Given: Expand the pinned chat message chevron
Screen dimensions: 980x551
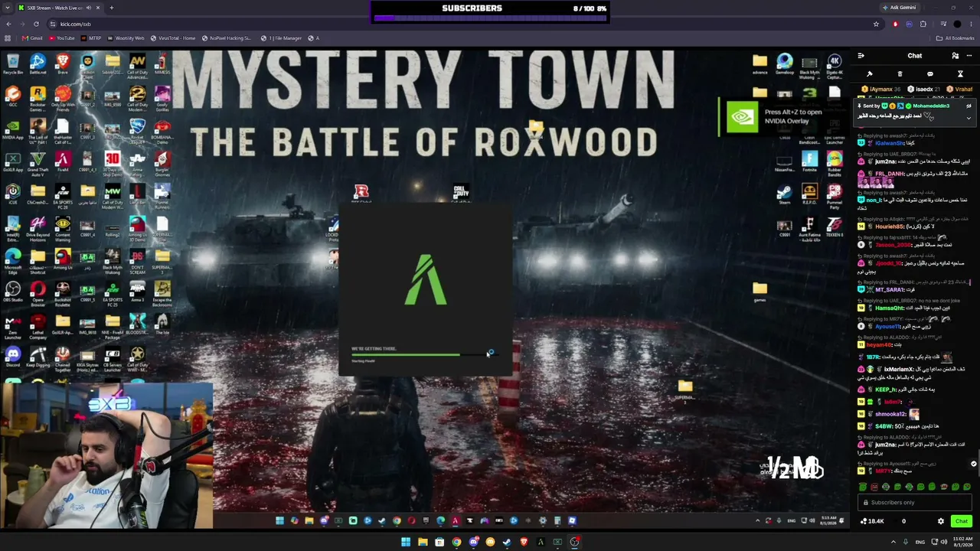Looking at the screenshot, I should pos(969,118).
